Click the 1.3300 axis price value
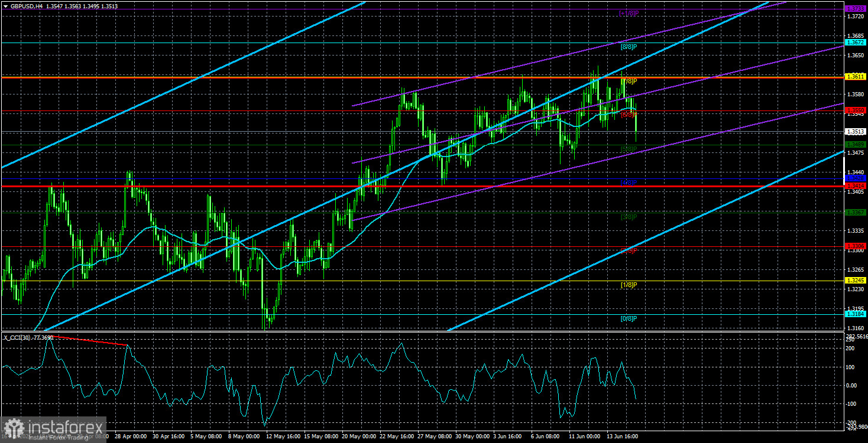Viewport: 868px width, 443px height. (x=856, y=250)
